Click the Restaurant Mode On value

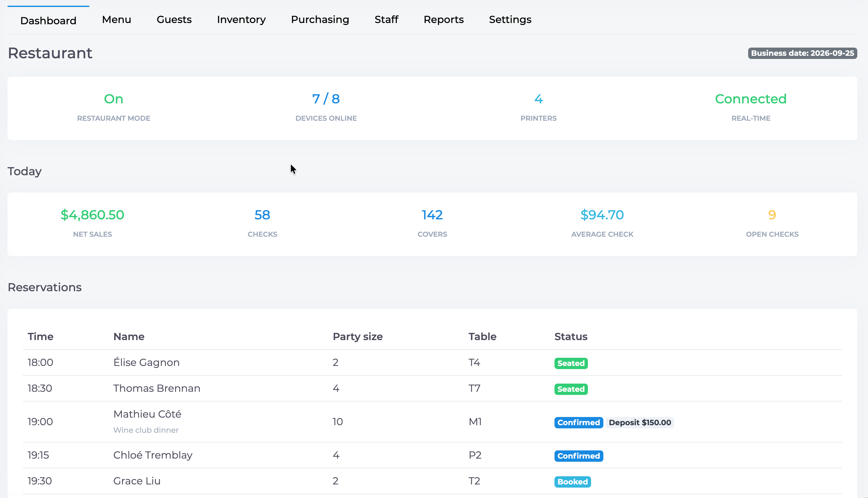coord(114,99)
